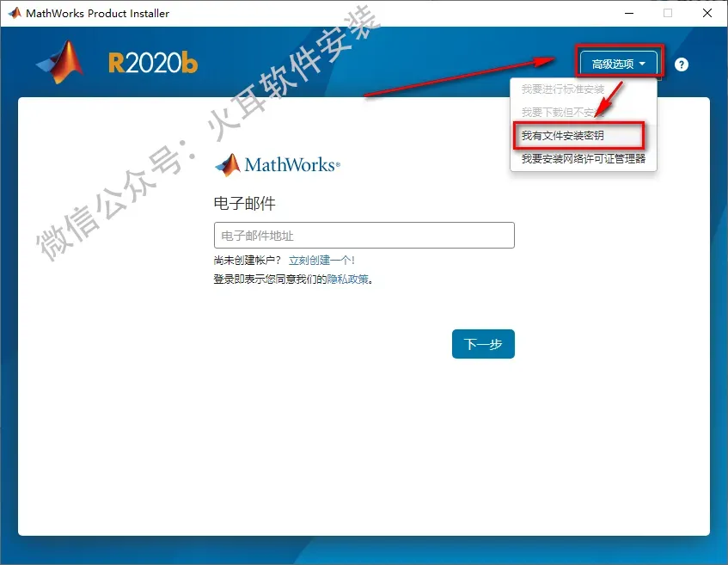Click the 下一步 button

click(483, 344)
